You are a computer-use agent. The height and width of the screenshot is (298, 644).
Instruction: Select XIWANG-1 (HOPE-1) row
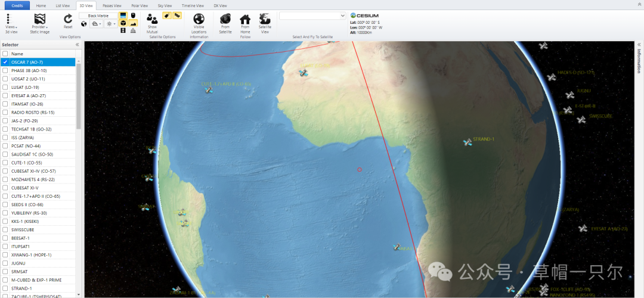pos(38,255)
